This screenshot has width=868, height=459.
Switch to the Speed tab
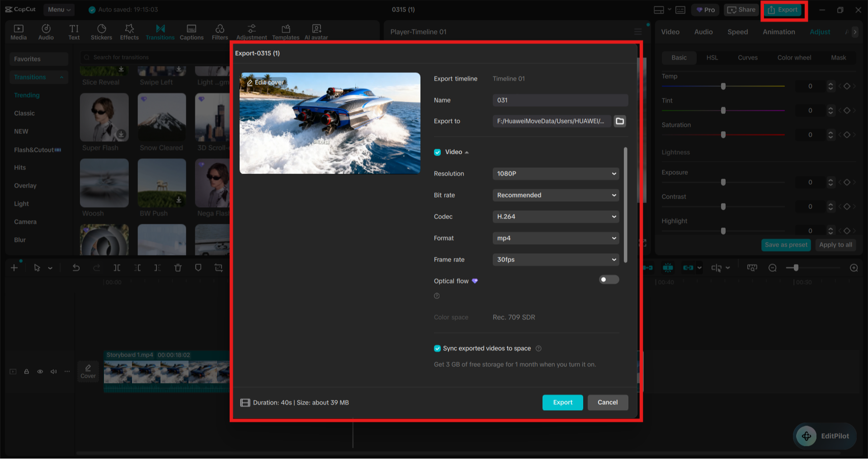point(738,32)
